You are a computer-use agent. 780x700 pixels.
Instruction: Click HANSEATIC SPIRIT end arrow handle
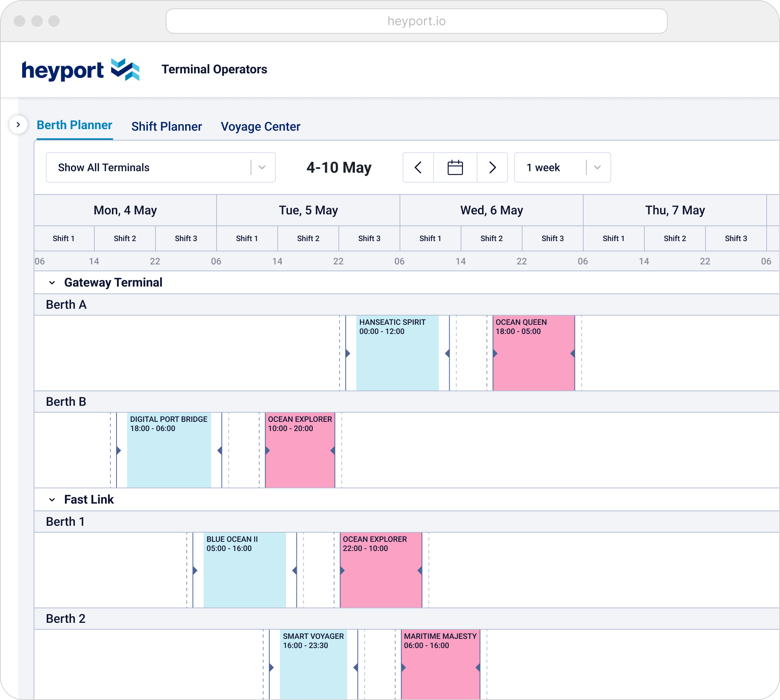pos(447,353)
